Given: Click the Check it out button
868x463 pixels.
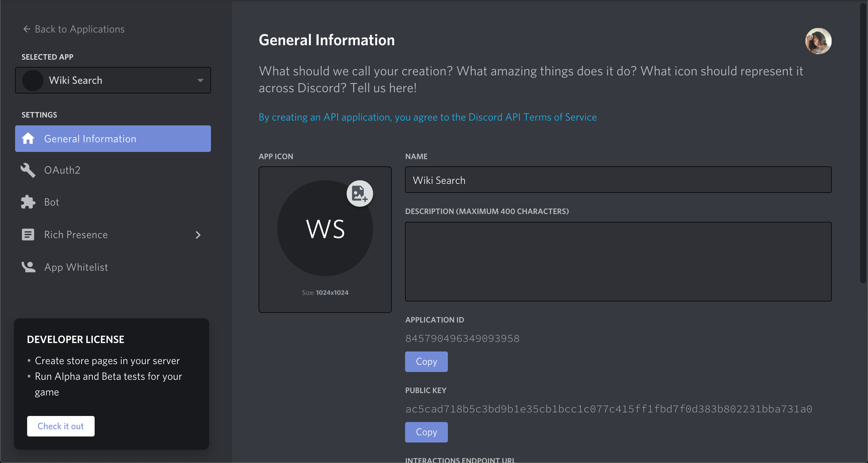Looking at the screenshot, I should click(x=61, y=426).
